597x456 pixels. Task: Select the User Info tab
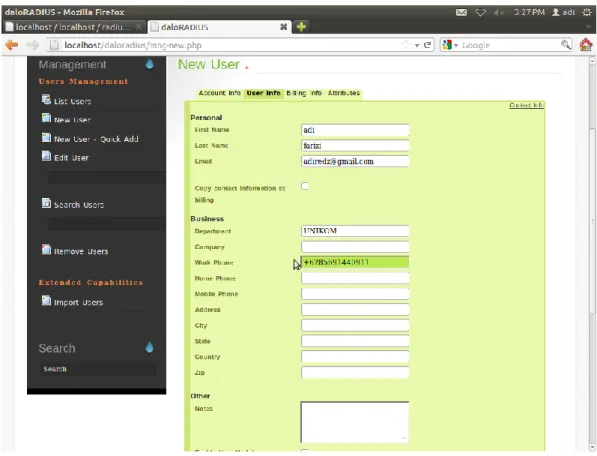pos(263,93)
